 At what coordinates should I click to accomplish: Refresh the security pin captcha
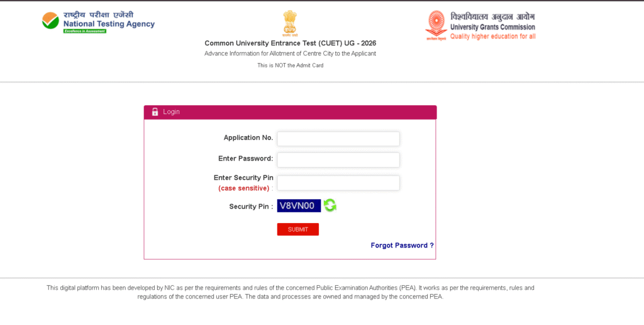coord(330,205)
